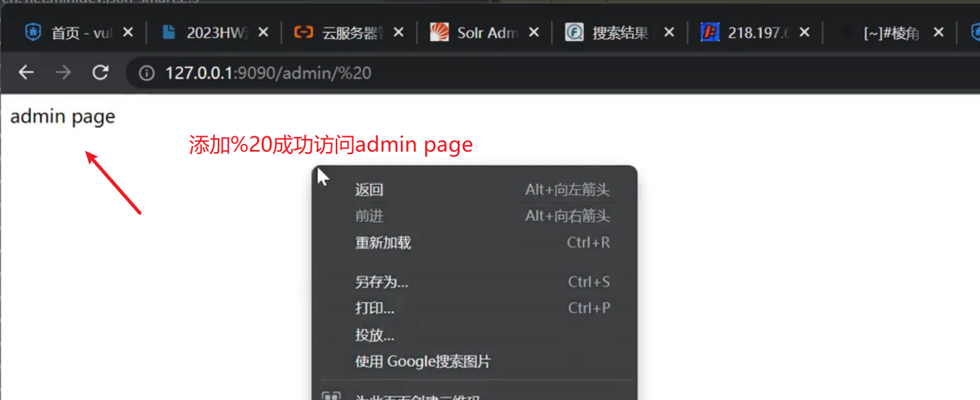Reload the page with the refresh icon

tap(101, 73)
